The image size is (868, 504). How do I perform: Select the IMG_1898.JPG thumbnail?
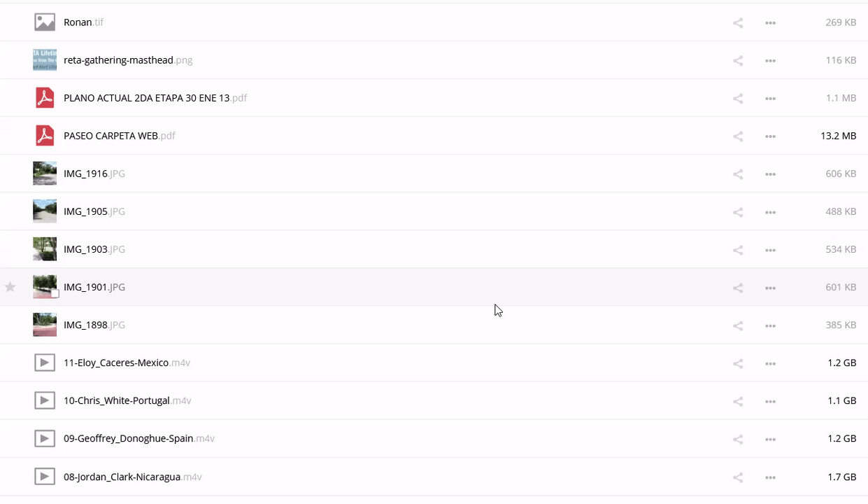45,325
